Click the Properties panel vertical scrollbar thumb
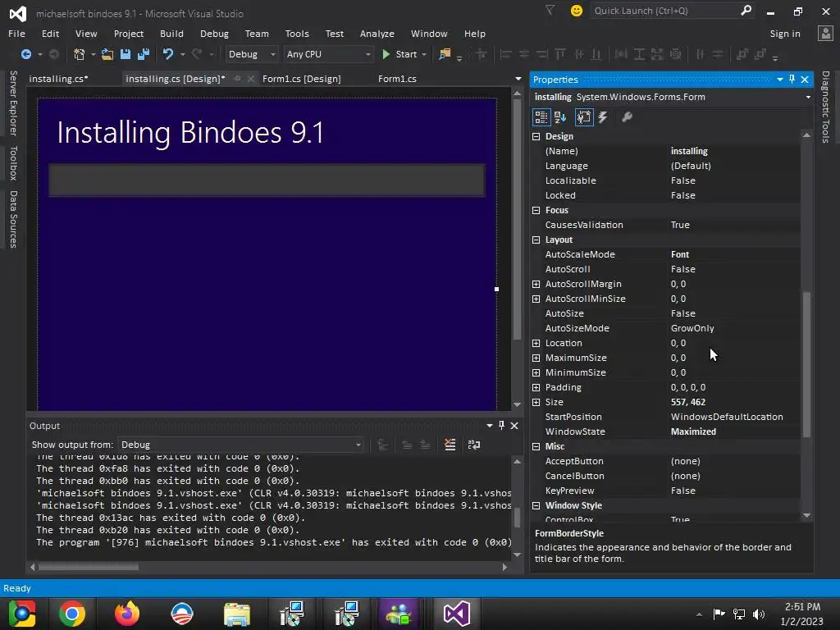 click(x=806, y=364)
